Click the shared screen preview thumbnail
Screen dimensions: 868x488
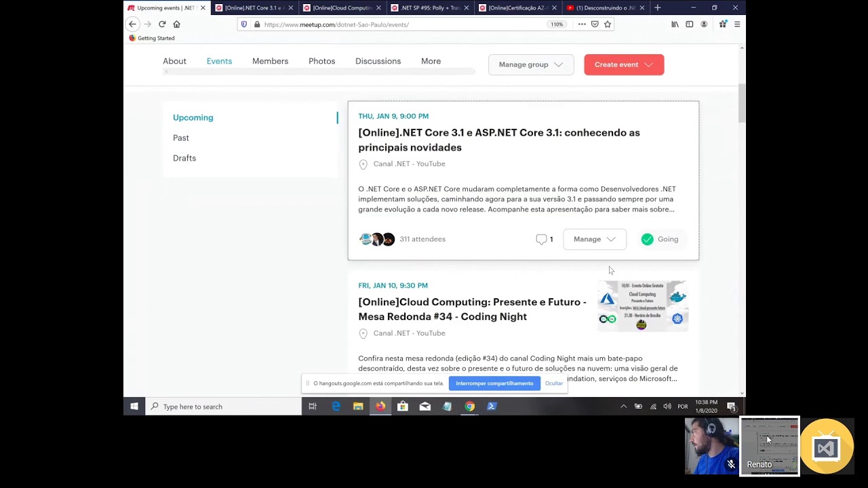coord(770,446)
